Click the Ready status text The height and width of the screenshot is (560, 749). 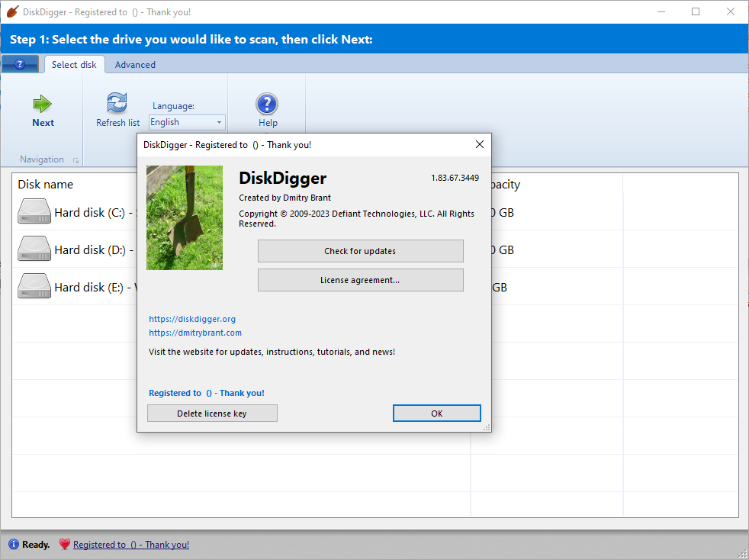click(36, 544)
